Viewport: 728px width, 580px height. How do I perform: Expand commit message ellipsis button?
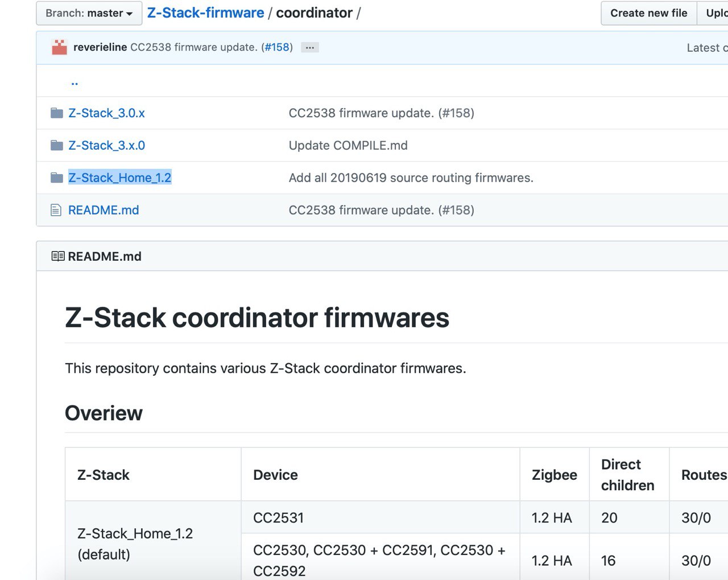(x=309, y=48)
